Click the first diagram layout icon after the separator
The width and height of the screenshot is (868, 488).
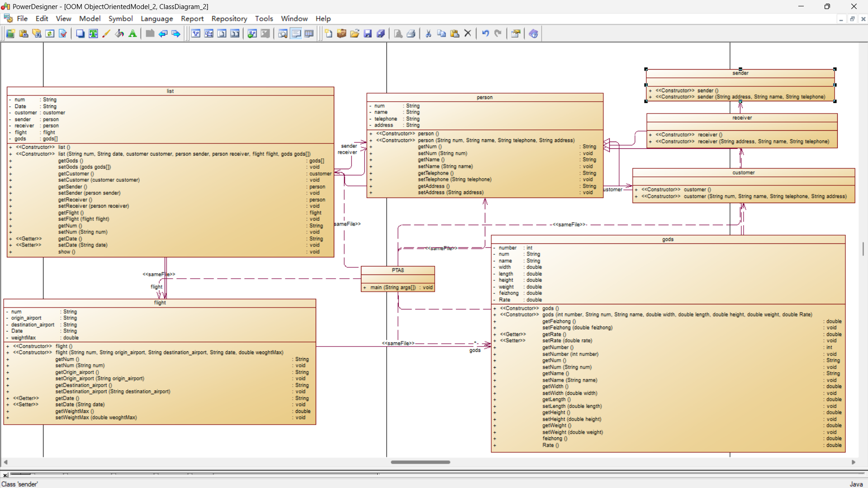pos(196,33)
